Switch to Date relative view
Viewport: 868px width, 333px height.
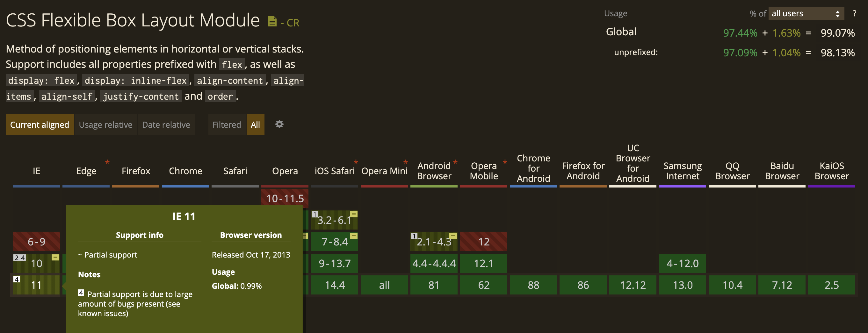[166, 124]
